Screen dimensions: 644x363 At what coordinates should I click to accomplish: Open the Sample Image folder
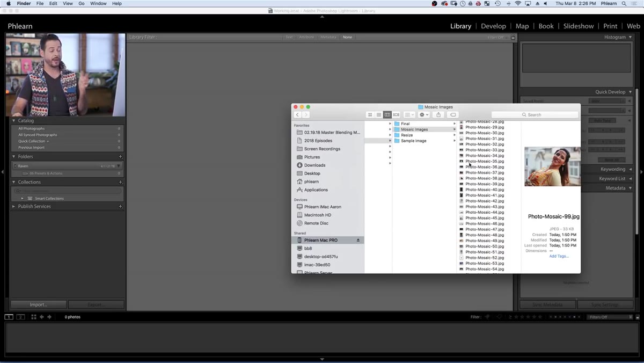point(414,141)
